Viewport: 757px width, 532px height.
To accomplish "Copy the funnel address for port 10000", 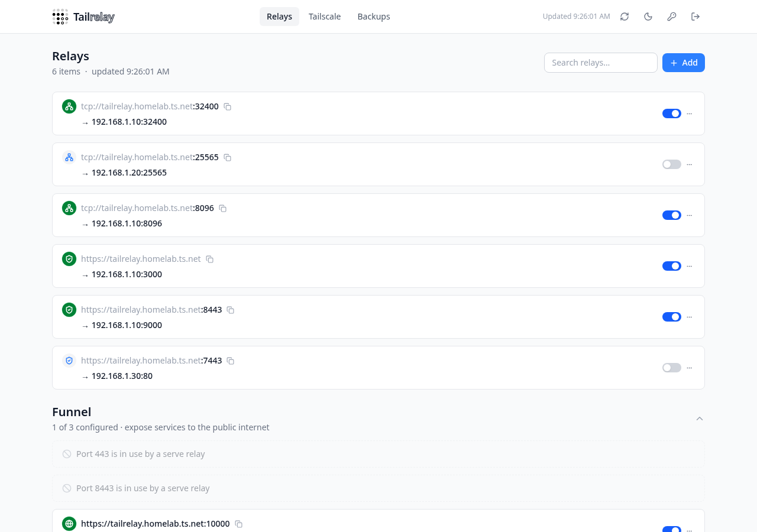I will 239,524.
